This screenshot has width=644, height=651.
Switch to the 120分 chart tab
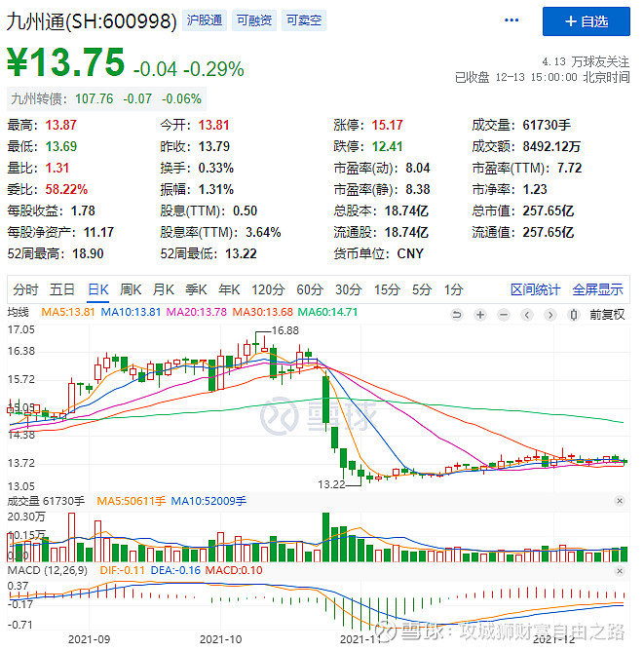(268, 289)
